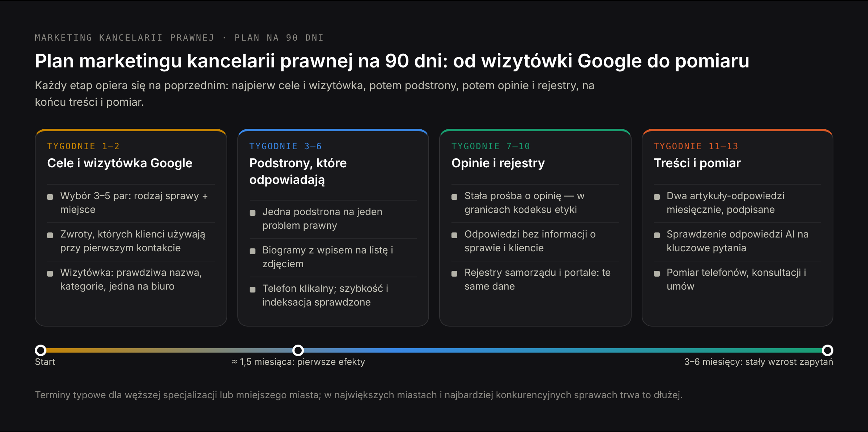Click item 'Odpowiedzi bez informacji o sprawie'
Screen dimensions: 868x432
pos(530,241)
